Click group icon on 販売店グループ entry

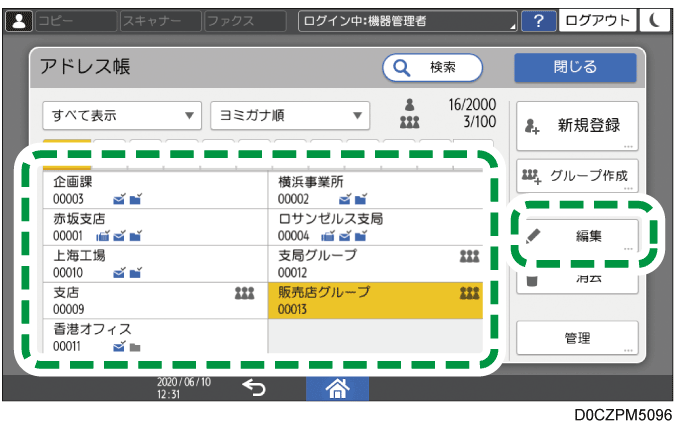coord(469,293)
